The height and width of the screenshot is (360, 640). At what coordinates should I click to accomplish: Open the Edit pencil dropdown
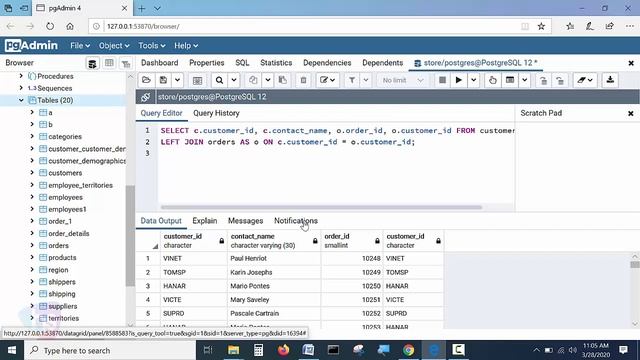click(x=328, y=80)
